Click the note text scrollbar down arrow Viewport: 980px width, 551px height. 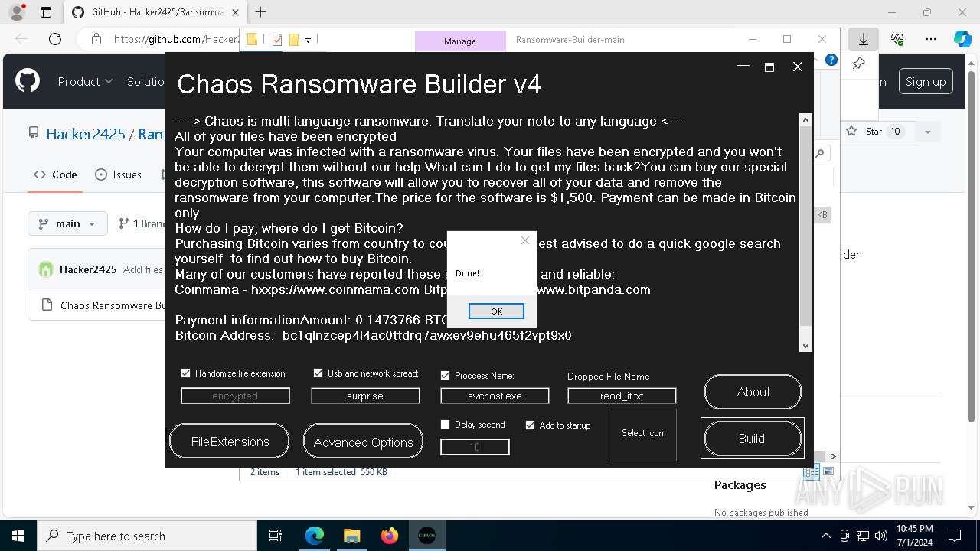pos(805,346)
